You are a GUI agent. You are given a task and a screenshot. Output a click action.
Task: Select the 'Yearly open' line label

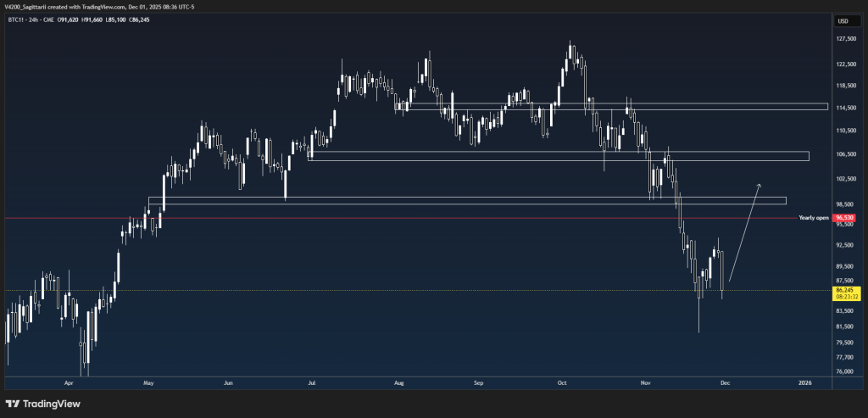[813, 218]
